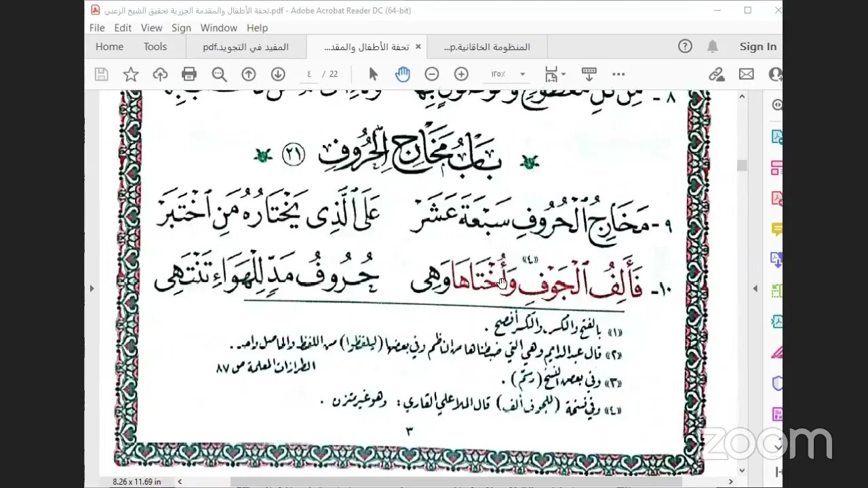868x488 pixels.
Task: Open the Window menu
Action: (218, 28)
